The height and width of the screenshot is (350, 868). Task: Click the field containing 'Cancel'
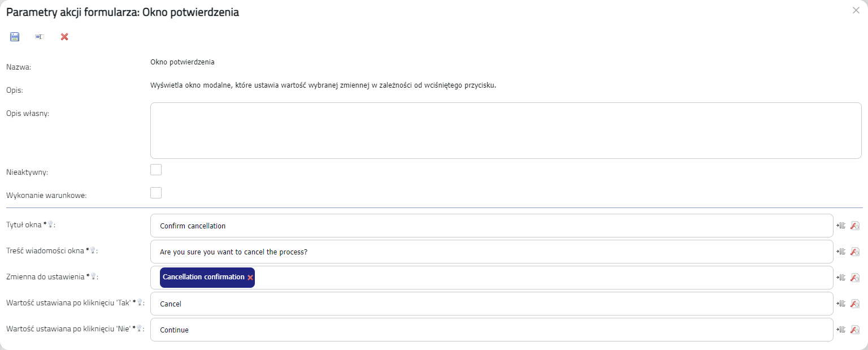pos(492,304)
